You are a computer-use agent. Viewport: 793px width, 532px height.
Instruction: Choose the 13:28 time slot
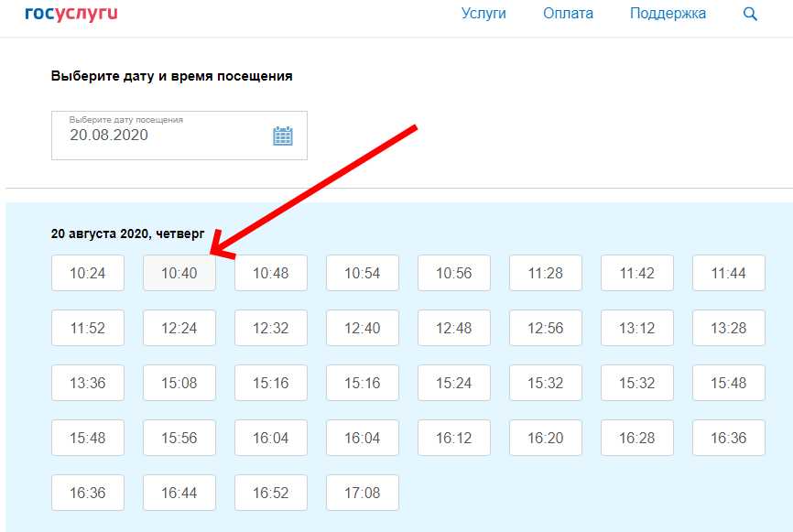[728, 328]
